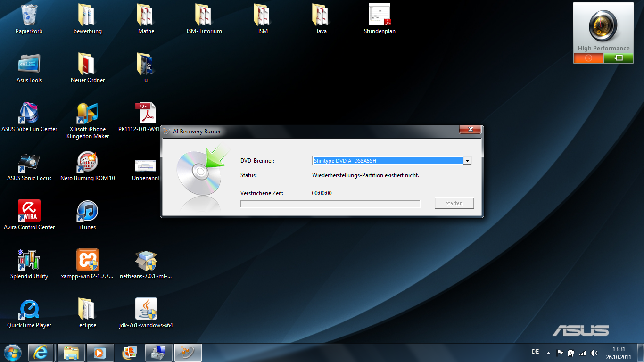Image resolution: width=644 pixels, height=362 pixels.
Task: Open Windows Explorer from the taskbar
Action: pos(71,352)
